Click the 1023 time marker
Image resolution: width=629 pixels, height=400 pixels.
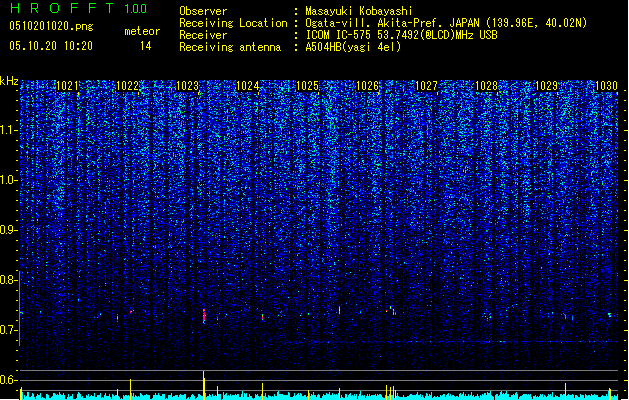click(187, 86)
